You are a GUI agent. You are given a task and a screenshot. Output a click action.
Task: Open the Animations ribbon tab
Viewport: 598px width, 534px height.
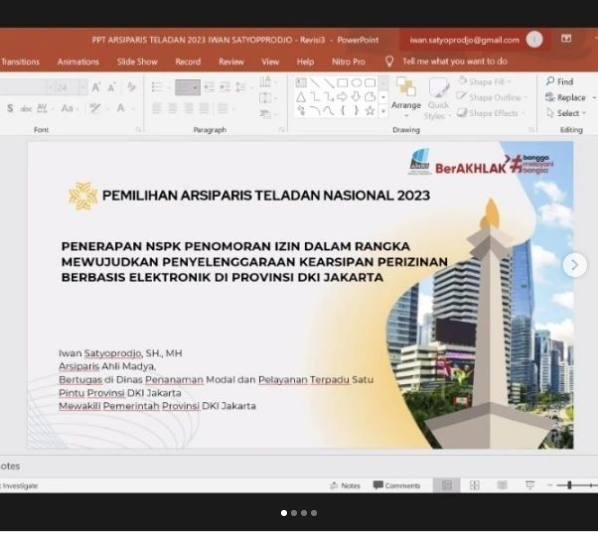pyautogui.click(x=78, y=62)
